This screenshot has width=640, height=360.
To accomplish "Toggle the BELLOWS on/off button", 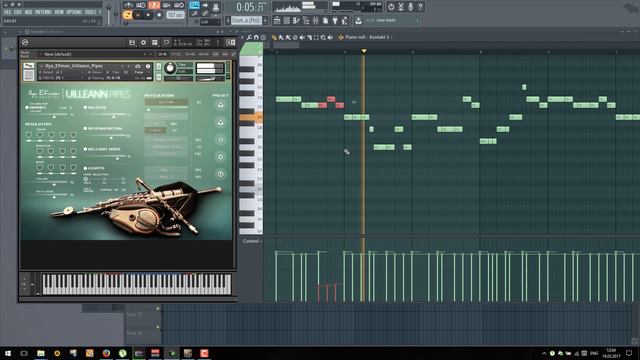I will coord(85,107).
